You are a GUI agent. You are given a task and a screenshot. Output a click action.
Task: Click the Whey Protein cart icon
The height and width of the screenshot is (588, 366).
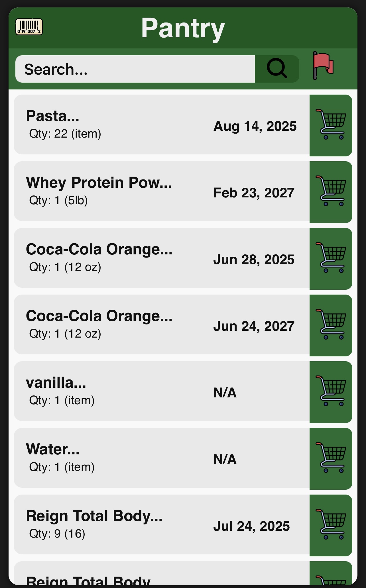click(331, 192)
